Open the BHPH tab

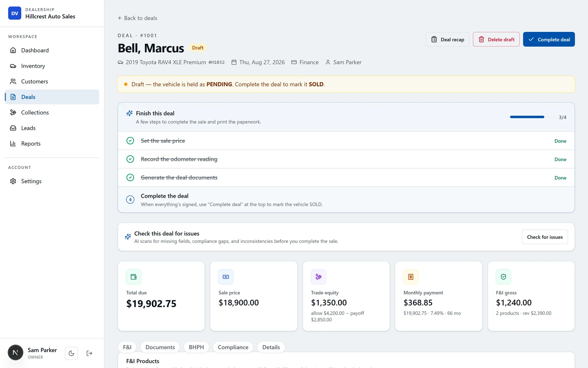196,347
